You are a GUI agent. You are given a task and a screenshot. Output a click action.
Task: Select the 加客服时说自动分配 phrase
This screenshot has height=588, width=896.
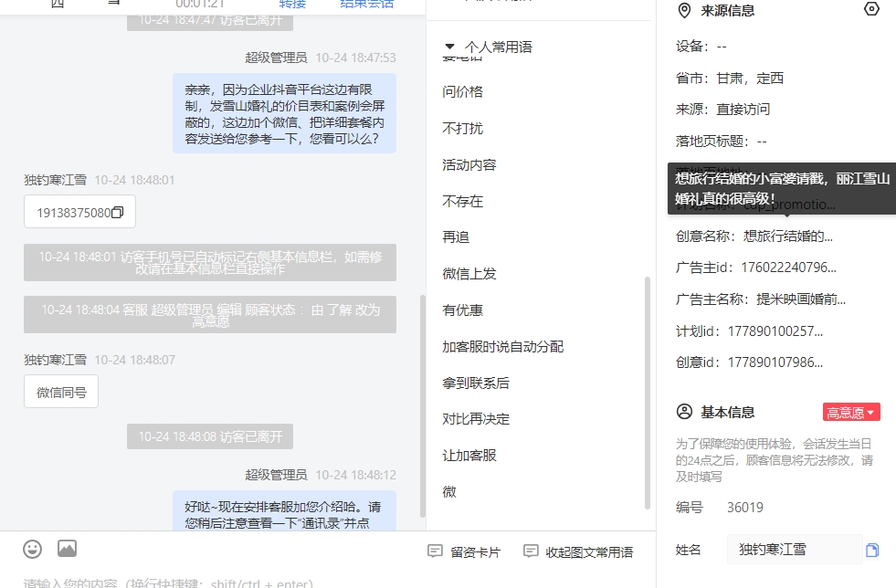(x=503, y=347)
